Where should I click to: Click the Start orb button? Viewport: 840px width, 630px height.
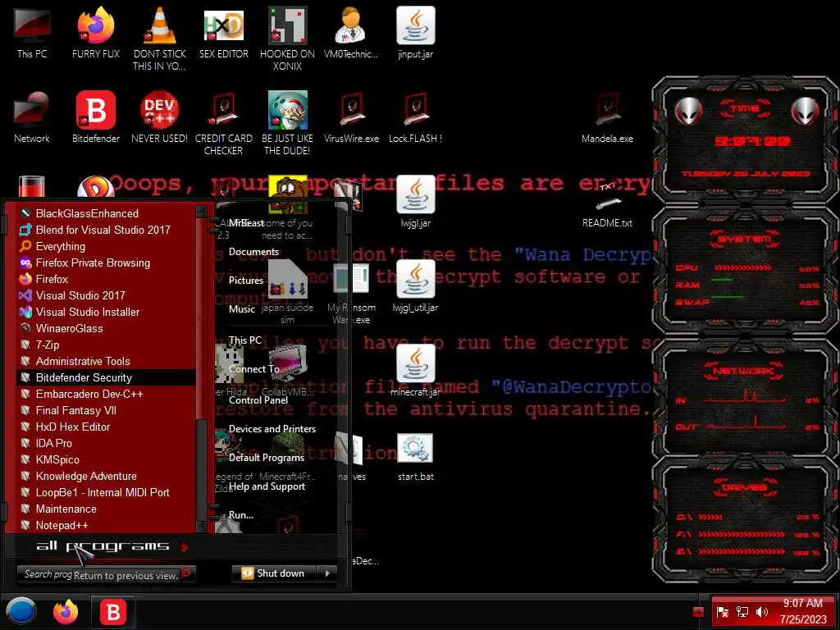21,611
